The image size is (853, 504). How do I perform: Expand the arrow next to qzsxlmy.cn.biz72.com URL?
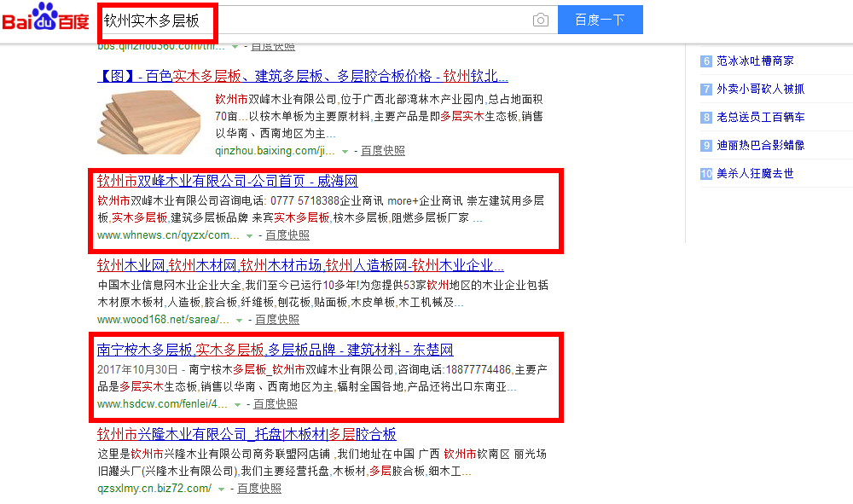pyautogui.click(x=221, y=490)
